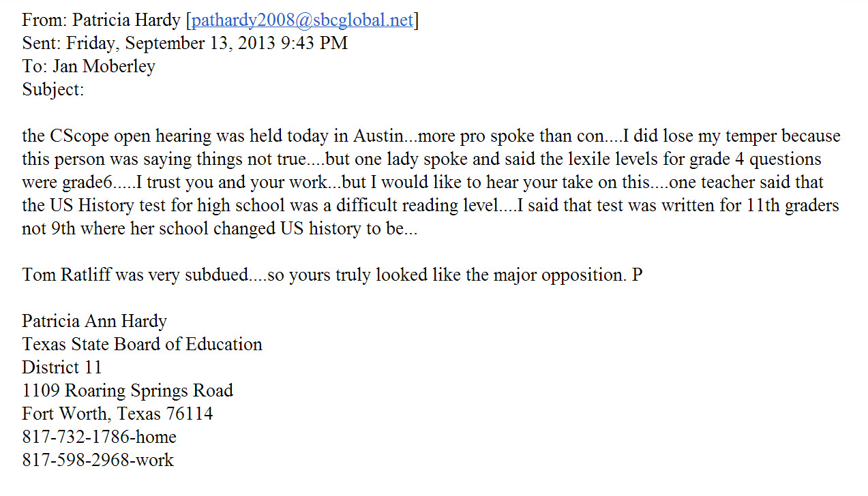Click the empty Subject: label
Image resolution: width=868 pixels, height=496 pixels.
53,90
